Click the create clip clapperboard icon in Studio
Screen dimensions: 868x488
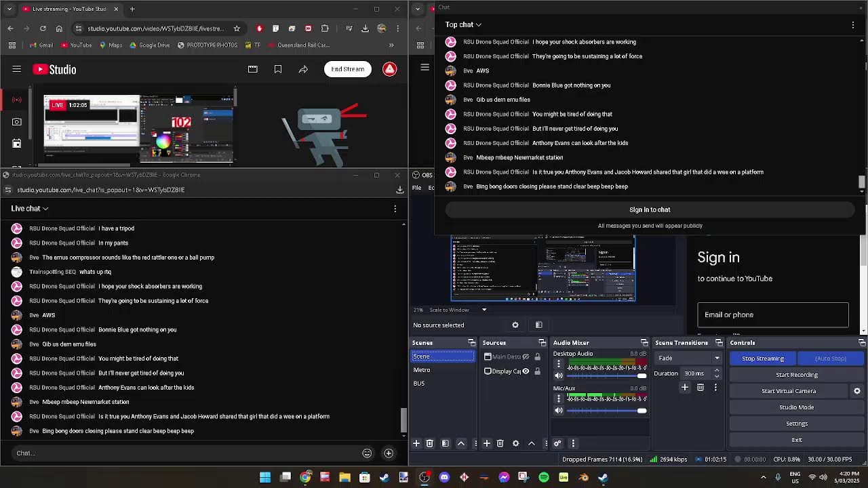(253, 69)
